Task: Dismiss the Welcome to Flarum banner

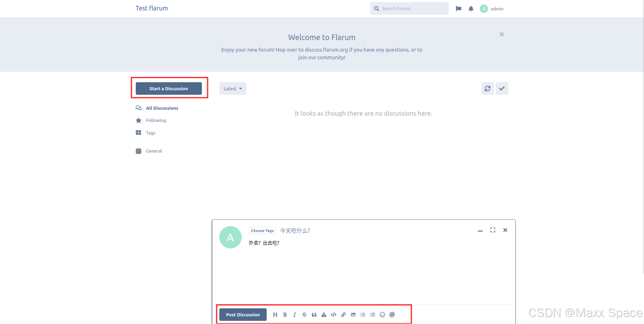Action: (x=502, y=34)
